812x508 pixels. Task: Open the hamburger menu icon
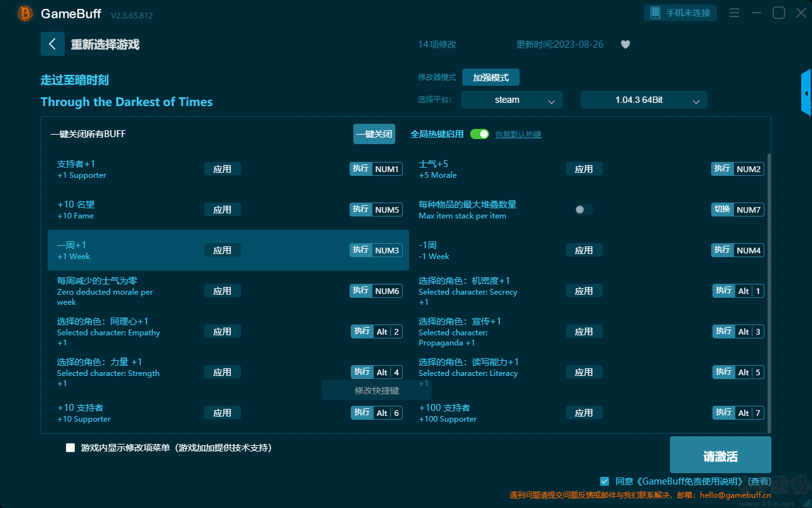[x=734, y=13]
